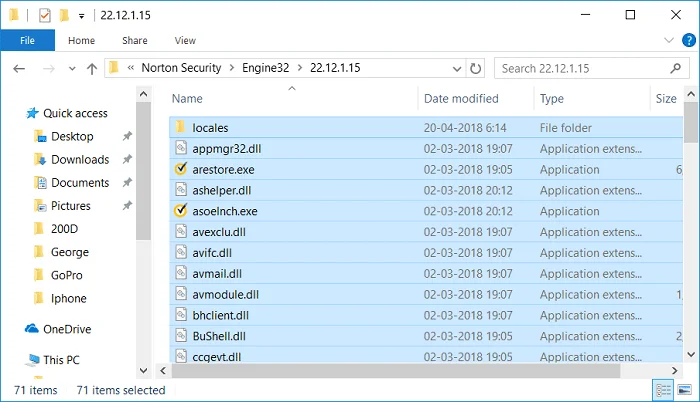Select Quick access in navigation pane
The image size is (700, 402).
[75, 113]
